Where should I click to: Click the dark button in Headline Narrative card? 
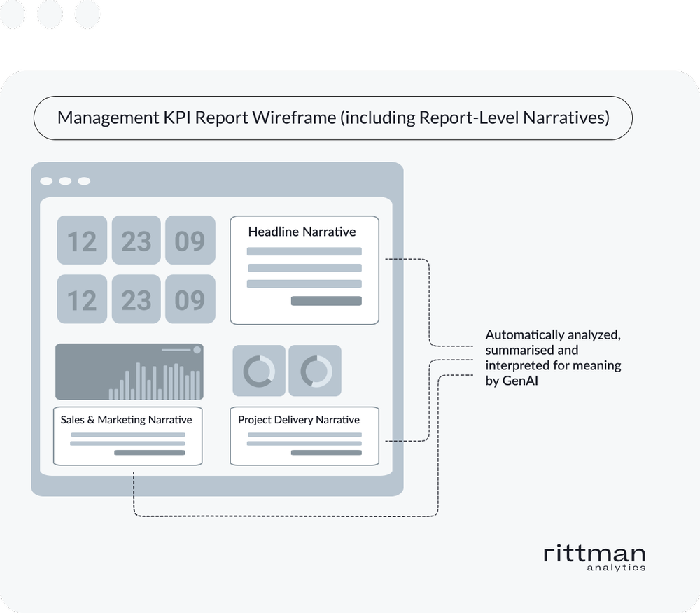tap(326, 301)
